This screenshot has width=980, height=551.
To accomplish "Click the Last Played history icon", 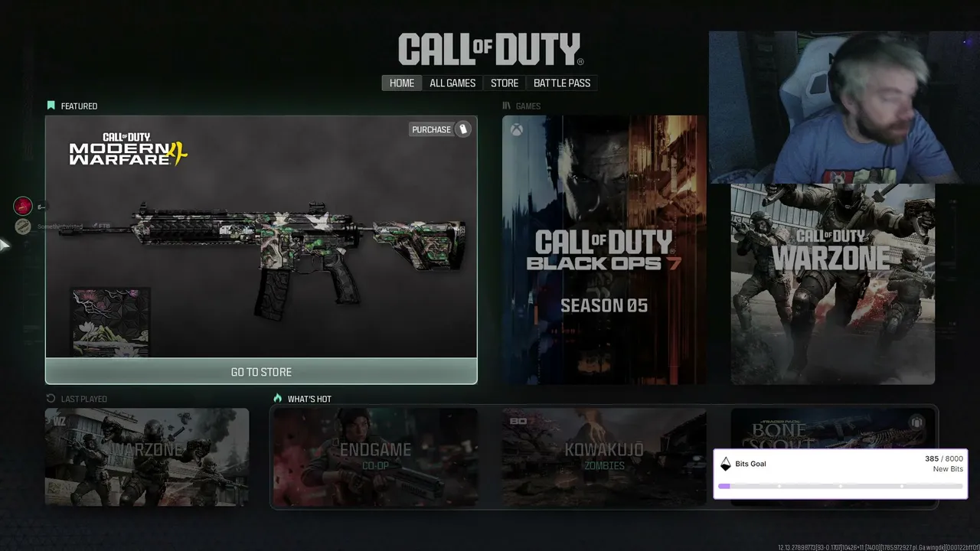I will coord(51,399).
